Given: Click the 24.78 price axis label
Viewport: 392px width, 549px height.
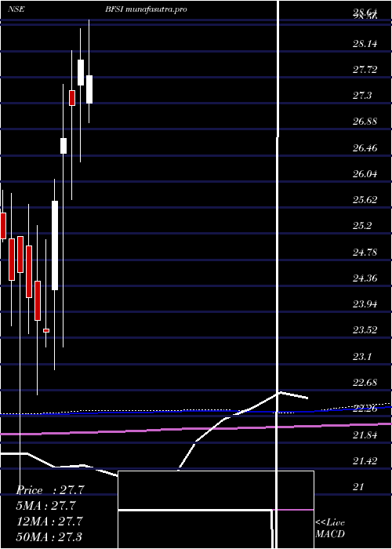Looking at the screenshot, I should 365,252.
